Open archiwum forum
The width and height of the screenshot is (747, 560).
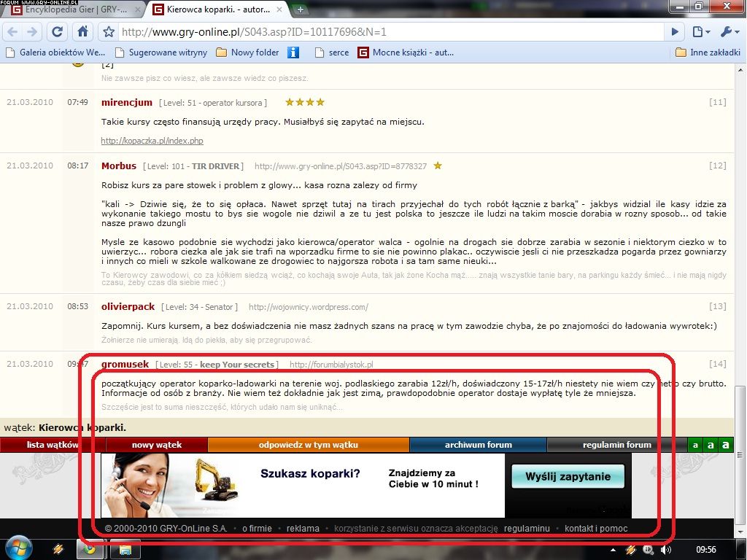479,445
